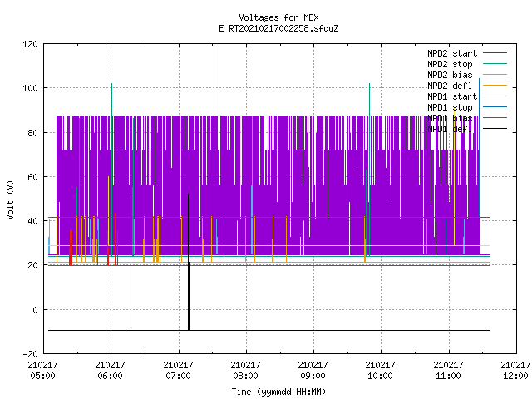Click the 'NPD1 bias' legend label
Viewport: 532px width, 399px height.
(450, 118)
